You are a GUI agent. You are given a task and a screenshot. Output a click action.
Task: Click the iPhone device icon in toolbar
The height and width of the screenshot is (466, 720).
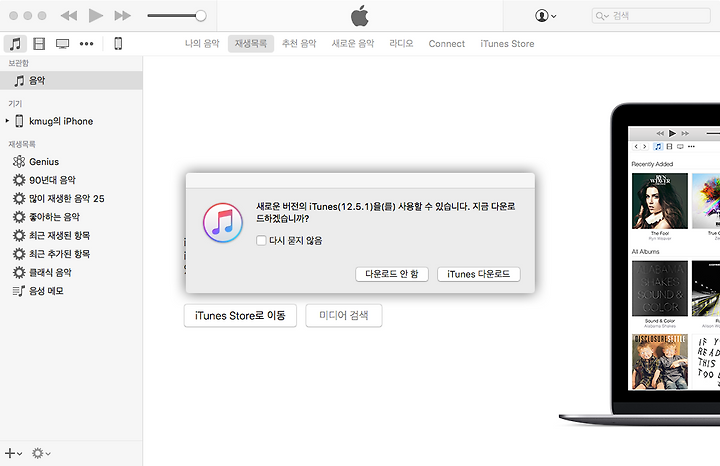118,44
